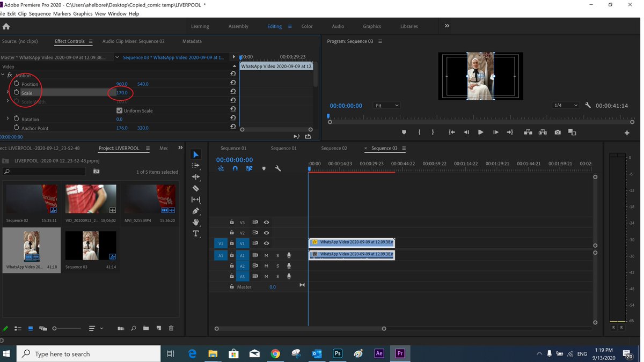The width and height of the screenshot is (644, 362).
Task: Hide track V1 with eye icon
Action: [x=266, y=243]
